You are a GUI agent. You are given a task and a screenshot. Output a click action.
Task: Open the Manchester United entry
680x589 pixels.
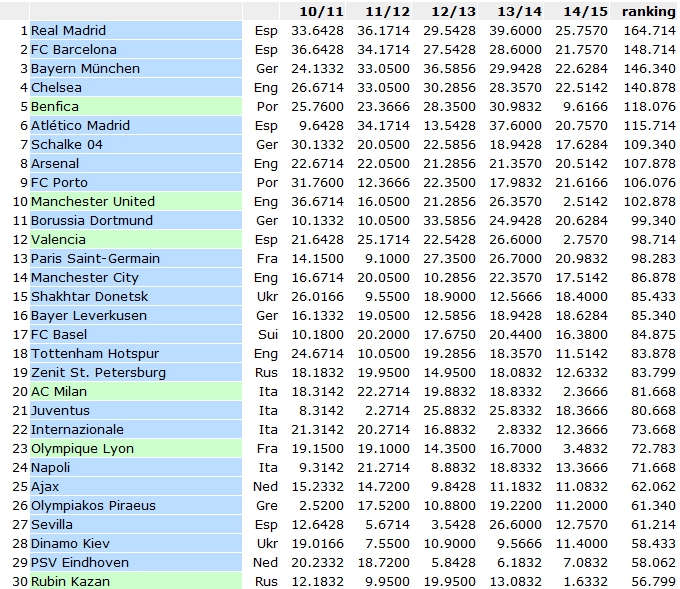[x=92, y=201]
